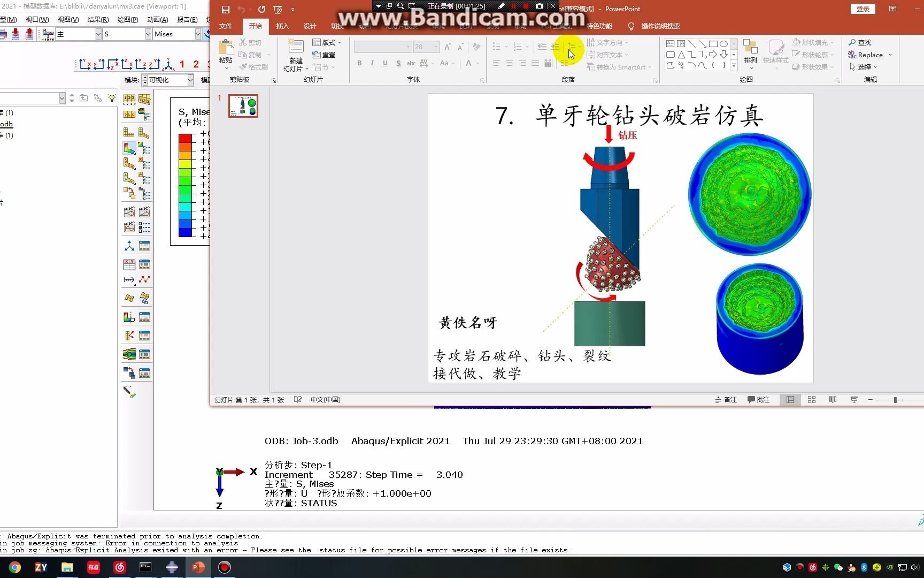
Task: Open Arrange (排列) menu
Action: [750, 54]
